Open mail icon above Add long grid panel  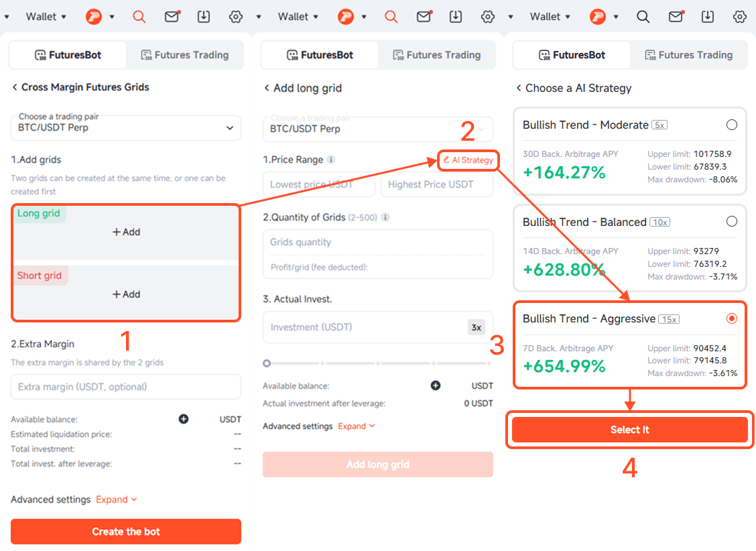pos(424,17)
